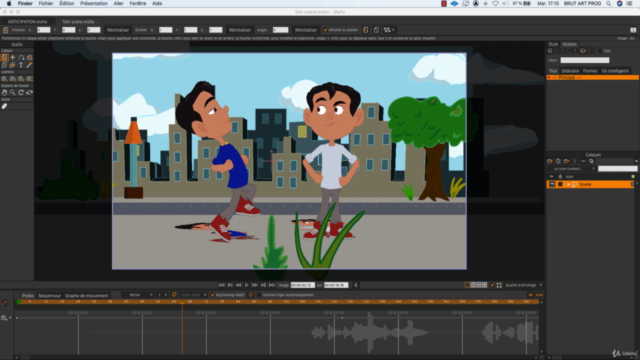Switch to the 'Tom scene.moho' document tab
This screenshot has height=360, width=640.
[78, 22]
